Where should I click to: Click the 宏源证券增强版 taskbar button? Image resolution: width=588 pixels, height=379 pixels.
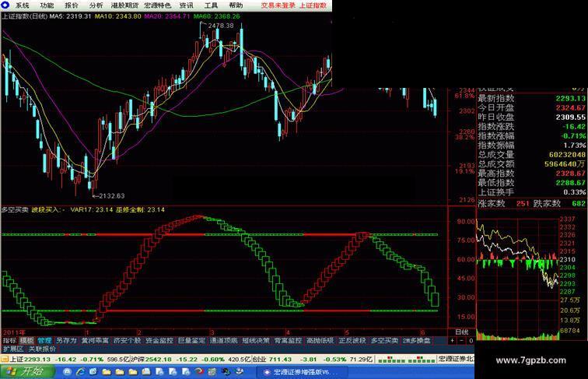(x=301, y=372)
